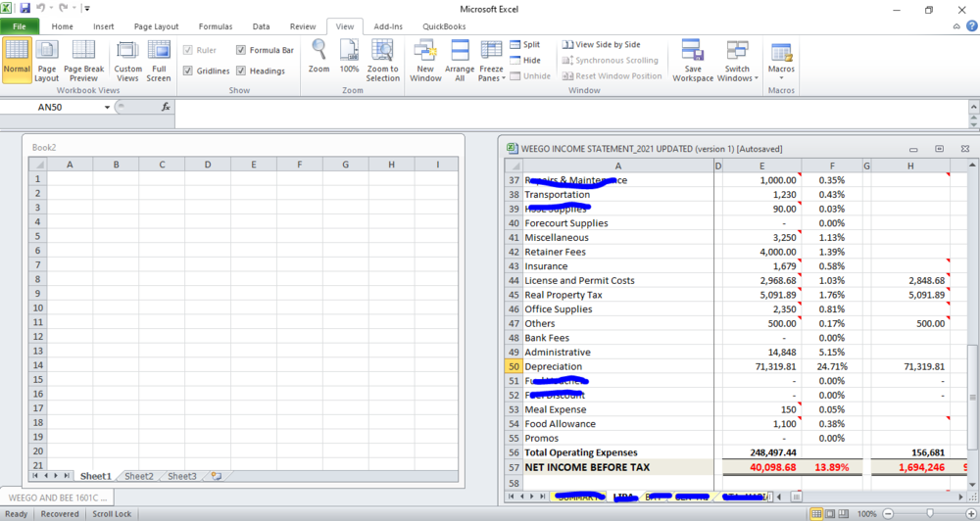Open Freeze Panes menu
This screenshot has height=521, width=980.
(x=491, y=60)
